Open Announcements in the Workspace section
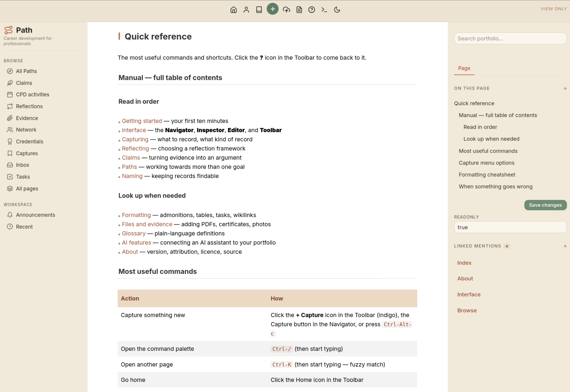This screenshot has width=570, height=392. [35, 215]
